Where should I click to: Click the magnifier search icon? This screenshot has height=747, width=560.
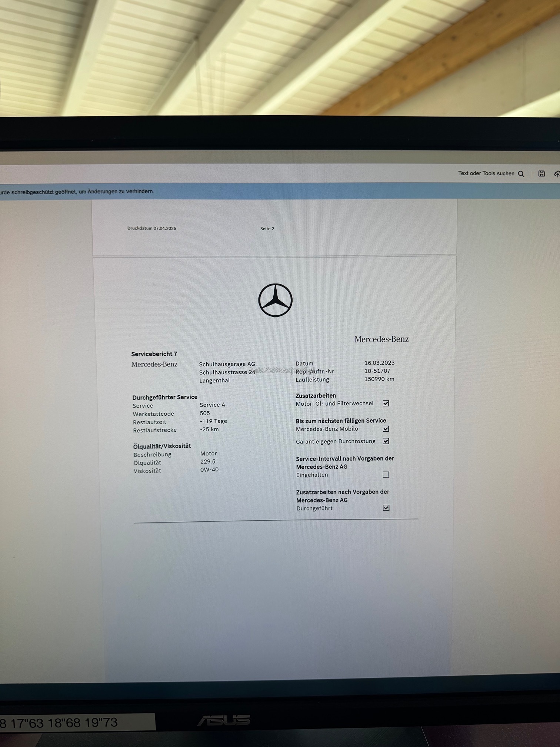[521, 174]
